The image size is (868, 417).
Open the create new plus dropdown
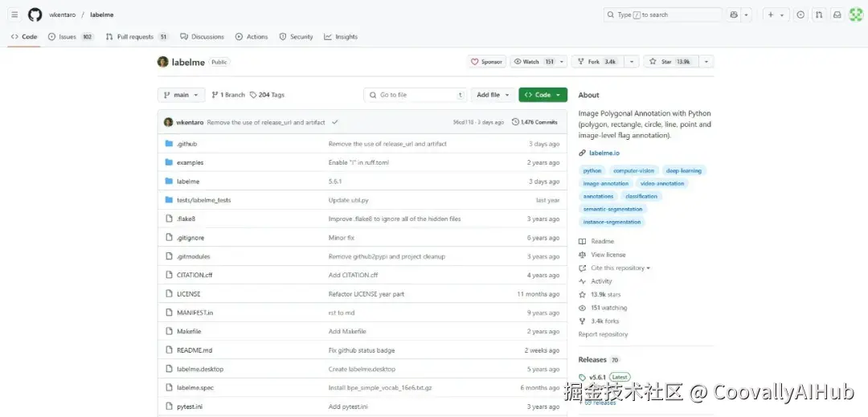pyautogui.click(x=776, y=15)
